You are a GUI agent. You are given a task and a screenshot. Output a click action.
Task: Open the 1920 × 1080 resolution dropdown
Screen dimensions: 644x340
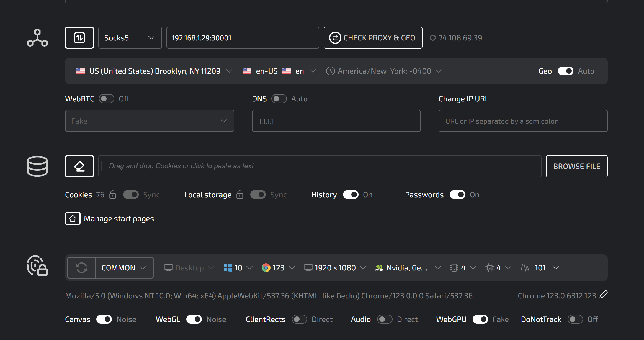[x=335, y=268]
